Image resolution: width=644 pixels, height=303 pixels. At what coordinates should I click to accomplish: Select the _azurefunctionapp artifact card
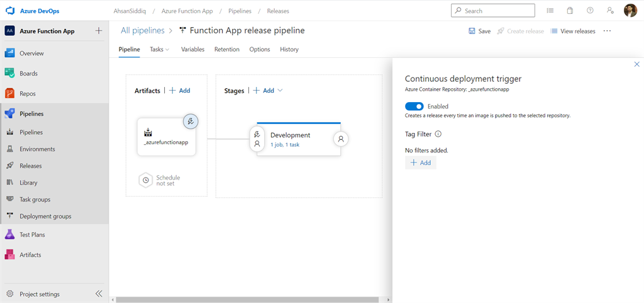point(166,137)
